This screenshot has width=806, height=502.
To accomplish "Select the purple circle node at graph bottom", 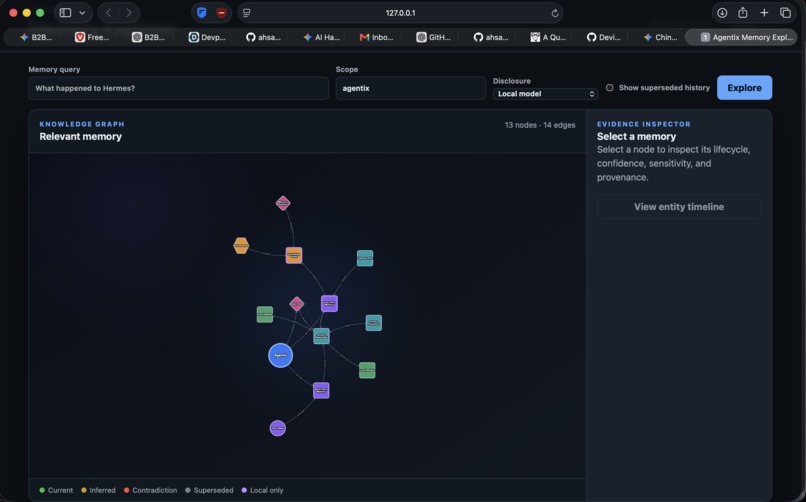I will (x=278, y=428).
